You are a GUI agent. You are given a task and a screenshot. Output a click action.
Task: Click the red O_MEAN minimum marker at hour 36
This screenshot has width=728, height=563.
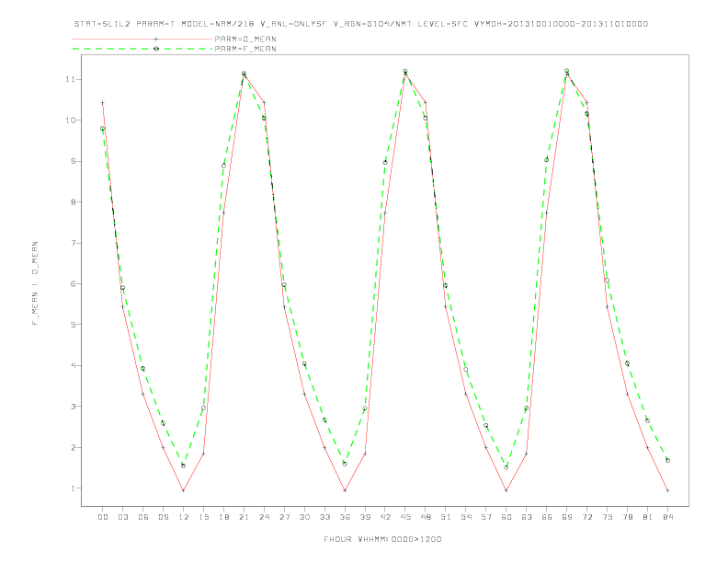click(x=345, y=490)
